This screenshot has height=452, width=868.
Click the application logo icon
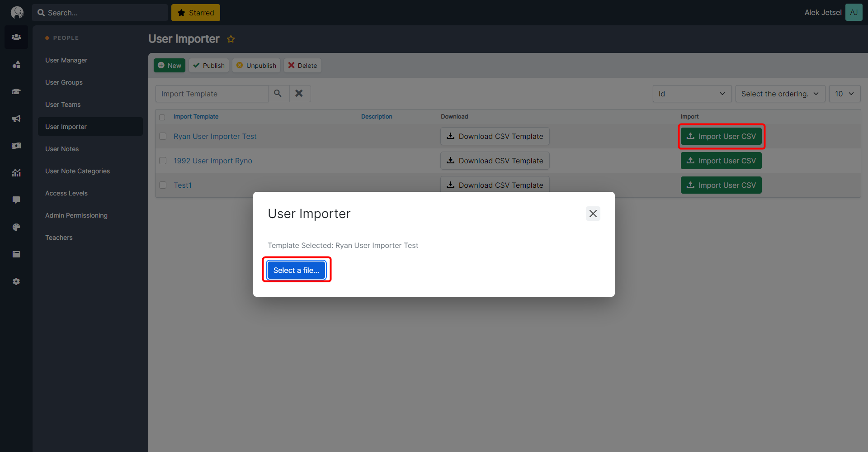[17, 12]
